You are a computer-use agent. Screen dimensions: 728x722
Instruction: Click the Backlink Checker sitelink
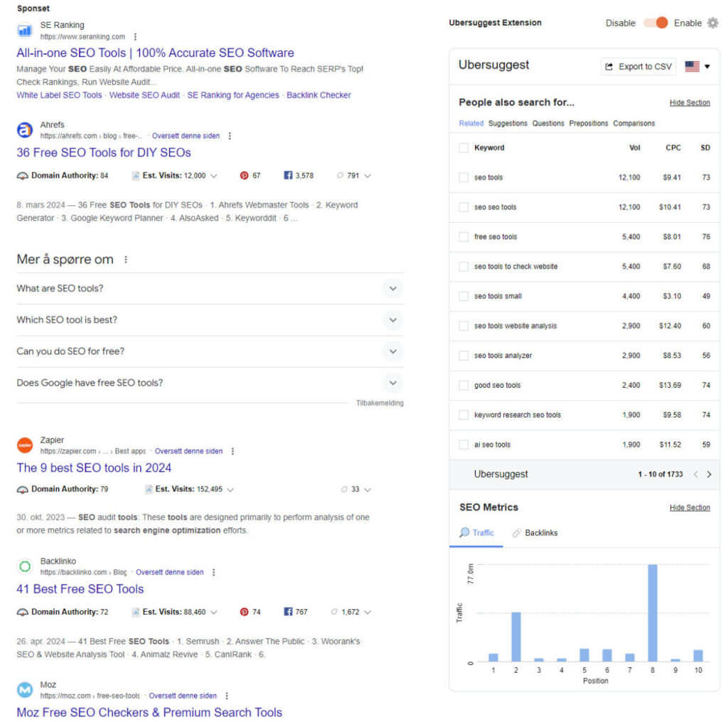318,95
